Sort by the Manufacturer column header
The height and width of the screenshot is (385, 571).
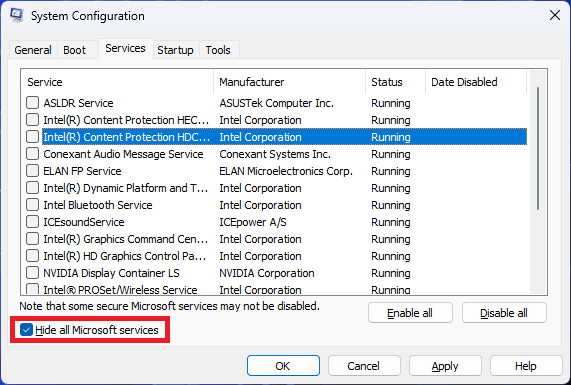pyautogui.click(x=290, y=82)
